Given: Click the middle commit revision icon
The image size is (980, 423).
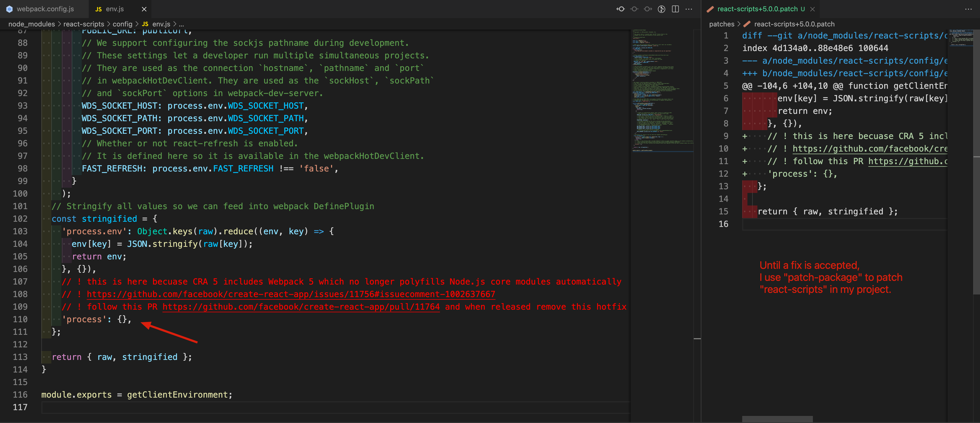Looking at the screenshot, I should point(634,9).
